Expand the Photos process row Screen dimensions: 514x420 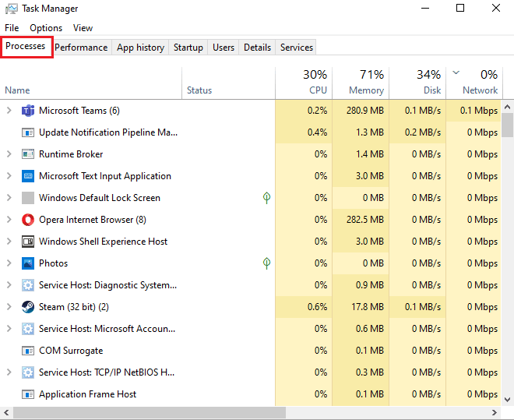pyautogui.click(x=9, y=263)
